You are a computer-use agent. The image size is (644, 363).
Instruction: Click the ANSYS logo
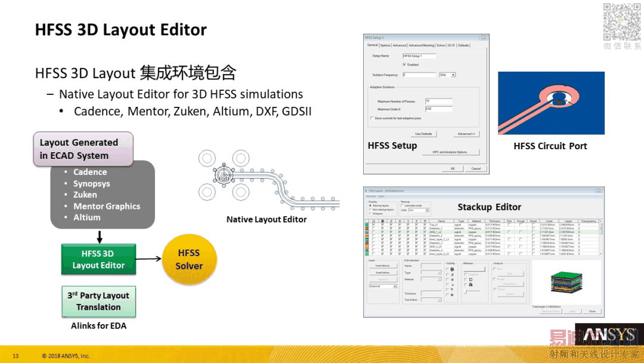click(x=609, y=335)
